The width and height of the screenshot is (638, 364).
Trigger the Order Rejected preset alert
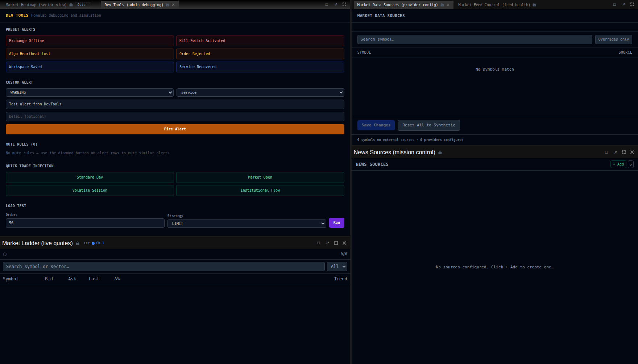click(x=260, y=54)
